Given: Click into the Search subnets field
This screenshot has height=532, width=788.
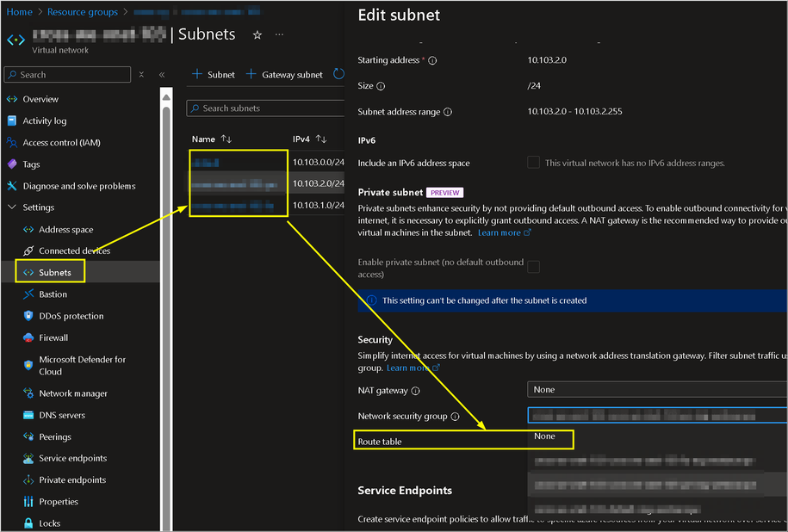Looking at the screenshot, I should pos(265,108).
